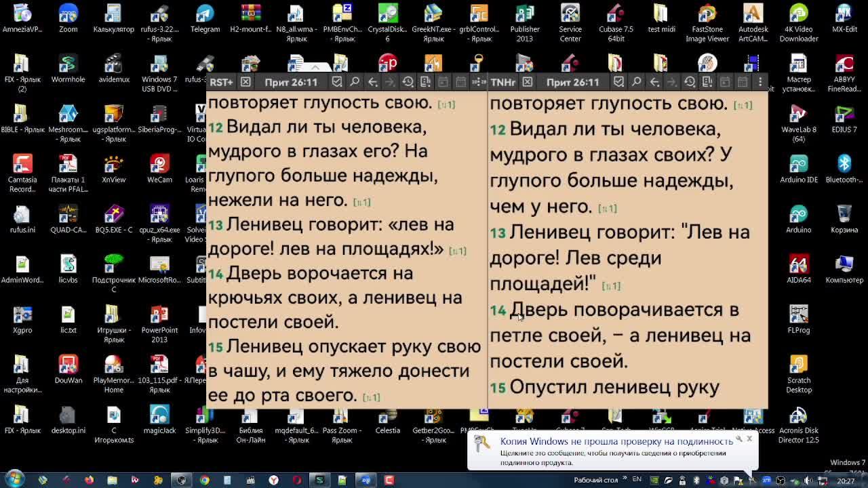Open the three-dot menu in TNHr pane
The width and height of the screenshot is (868, 488).
click(x=760, y=82)
